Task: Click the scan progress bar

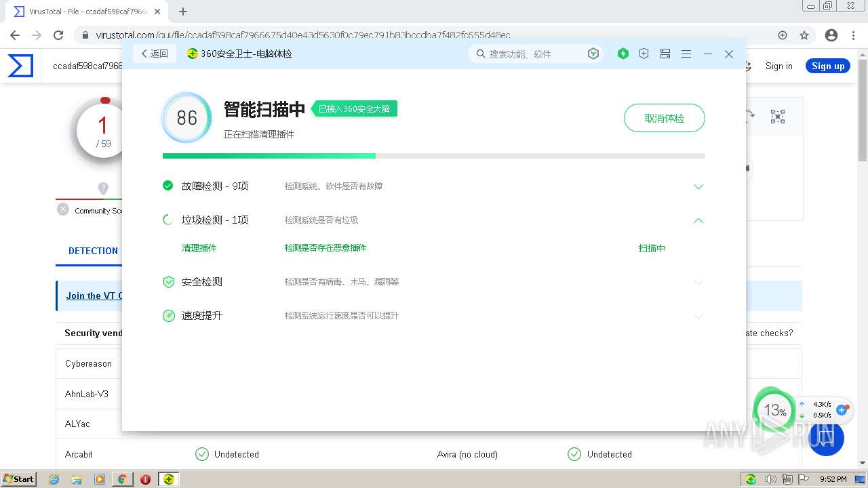Action: [434, 156]
